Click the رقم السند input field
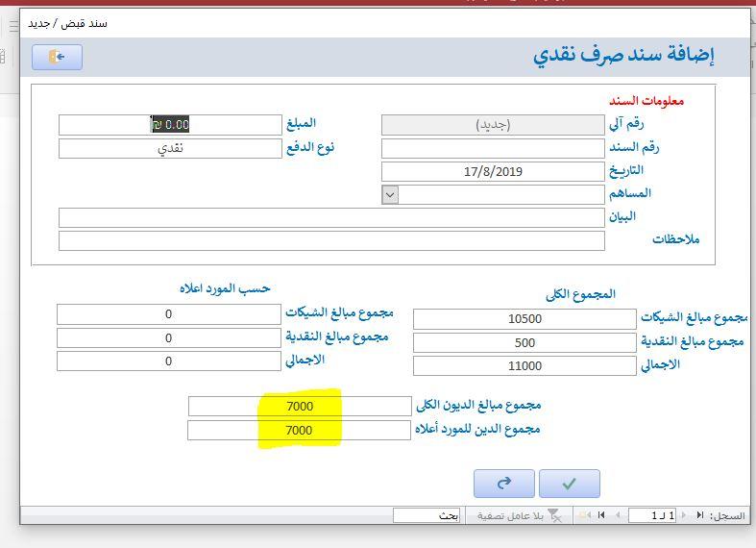This screenshot has width=756, height=548. 492,148
